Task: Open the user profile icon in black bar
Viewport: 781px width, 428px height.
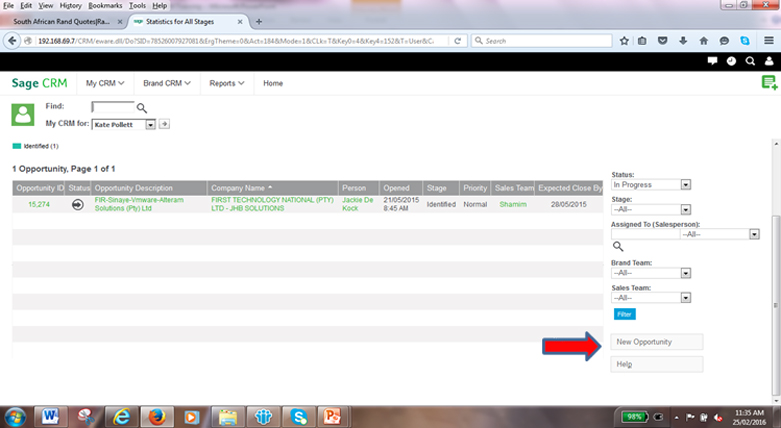Action: tap(769, 61)
